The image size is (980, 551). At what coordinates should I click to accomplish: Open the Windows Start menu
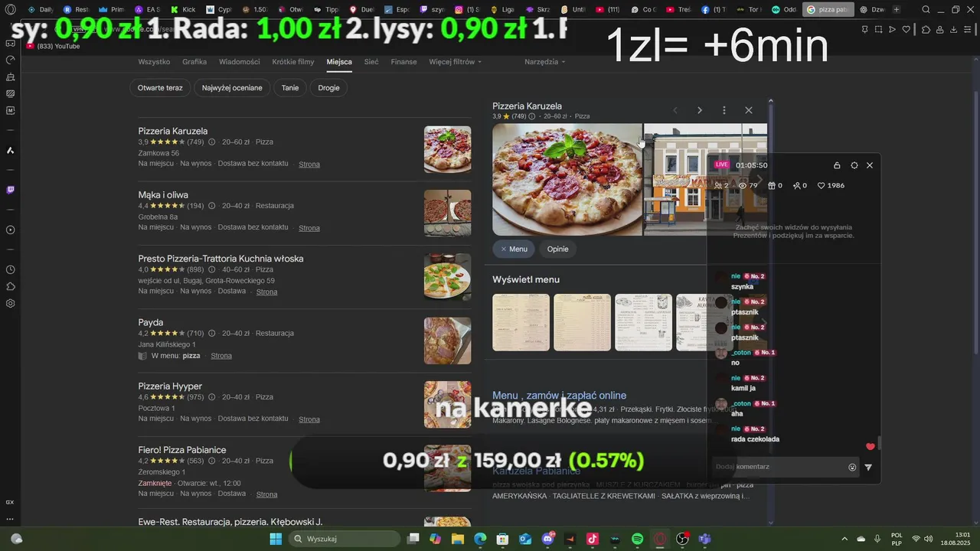click(276, 539)
